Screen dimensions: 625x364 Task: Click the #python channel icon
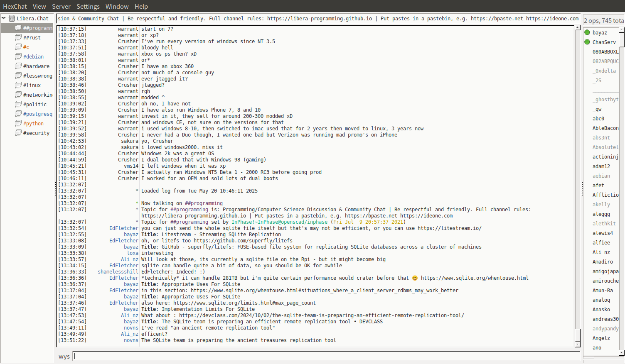pyautogui.click(x=18, y=123)
